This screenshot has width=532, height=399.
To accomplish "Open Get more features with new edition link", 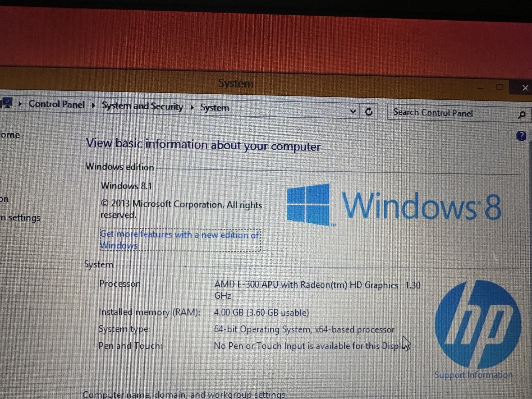I will coord(180,240).
